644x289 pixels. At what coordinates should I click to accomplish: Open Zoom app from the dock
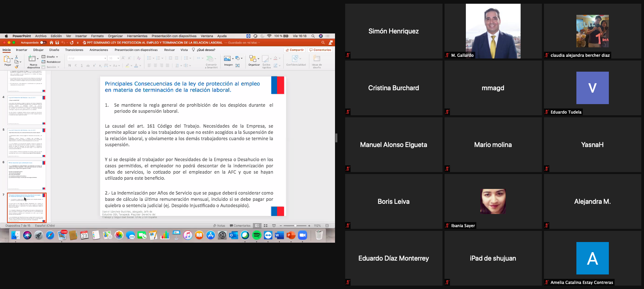coord(303,235)
